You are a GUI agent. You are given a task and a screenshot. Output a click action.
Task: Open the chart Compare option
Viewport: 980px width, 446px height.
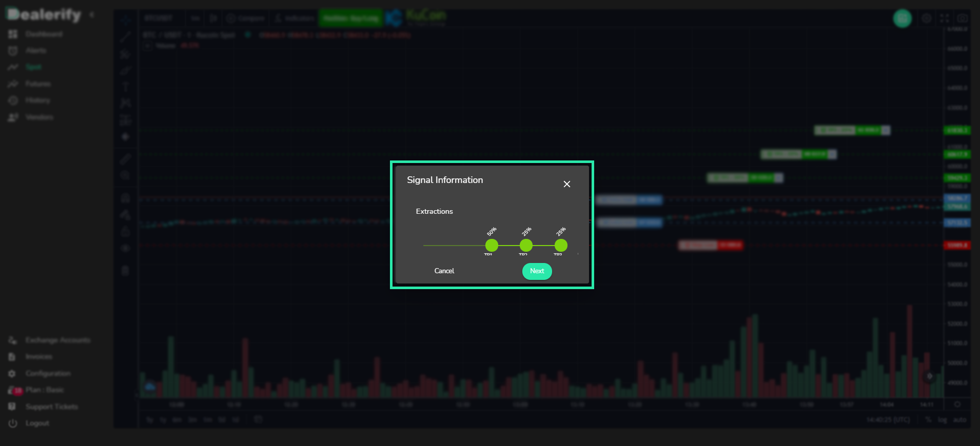[x=245, y=18]
